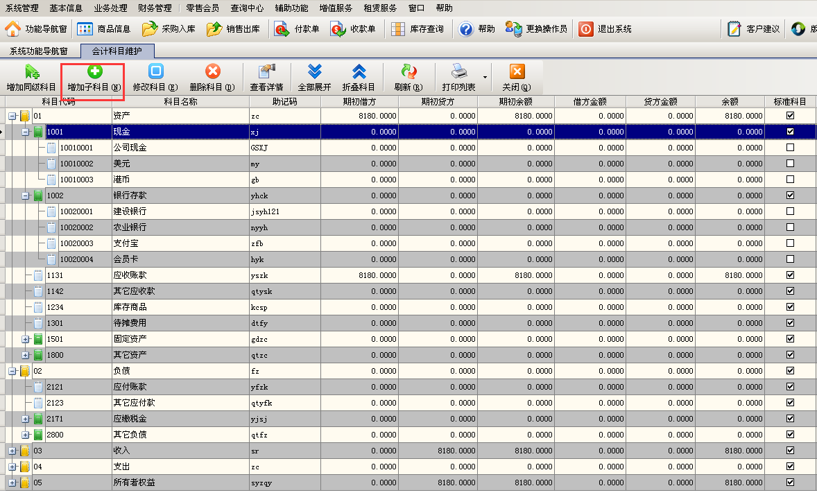Expand the 1800 其它资产 node
817x504 pixels.
point(25,356)
